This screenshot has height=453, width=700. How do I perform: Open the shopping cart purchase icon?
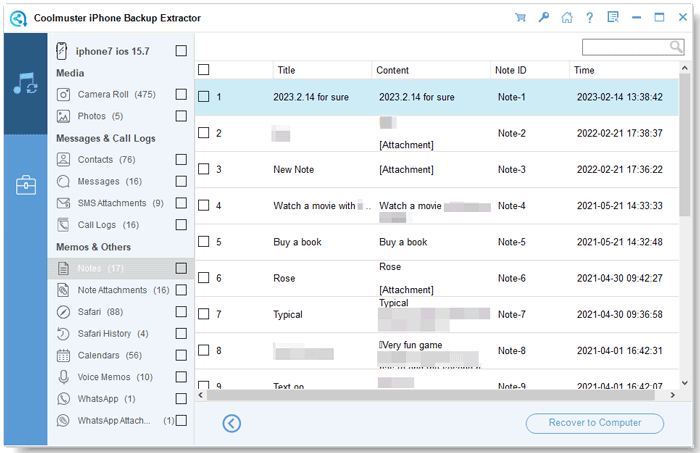[x=520, y=17]
